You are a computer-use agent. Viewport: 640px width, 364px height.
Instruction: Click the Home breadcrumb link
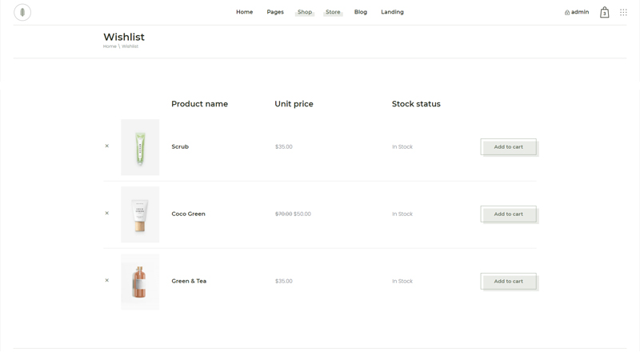[110, 46]
